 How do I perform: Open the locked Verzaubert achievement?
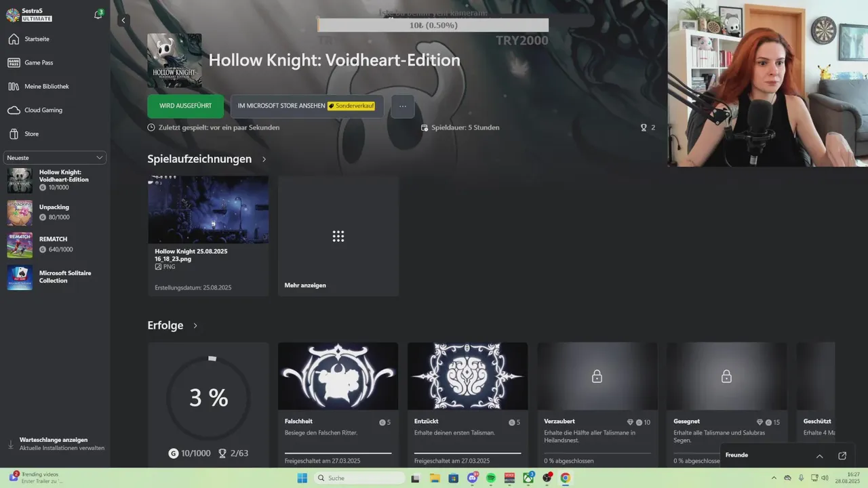(x=597, y=405)
